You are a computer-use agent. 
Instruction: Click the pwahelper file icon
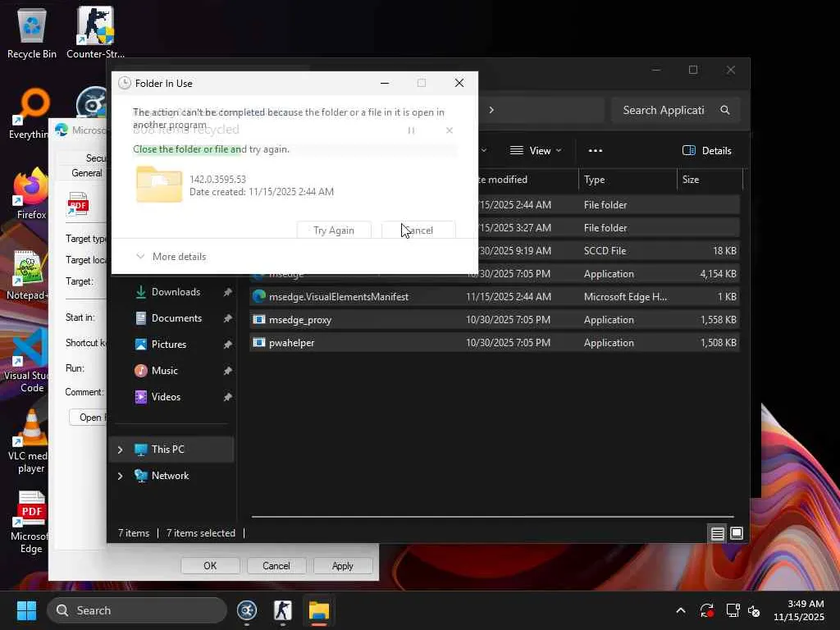tap(259, 343)
